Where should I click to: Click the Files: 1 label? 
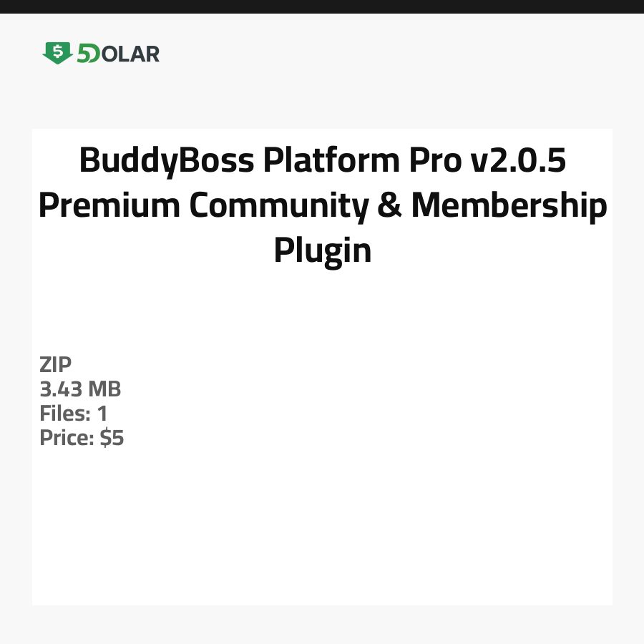73,414
